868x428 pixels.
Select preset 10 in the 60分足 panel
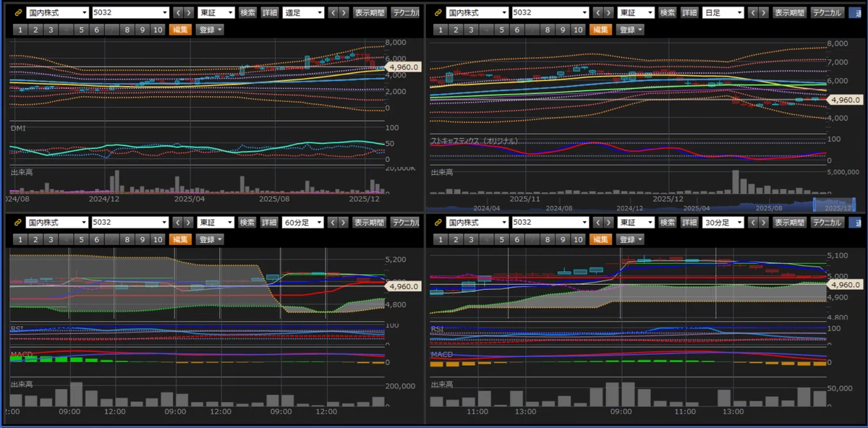158,239
